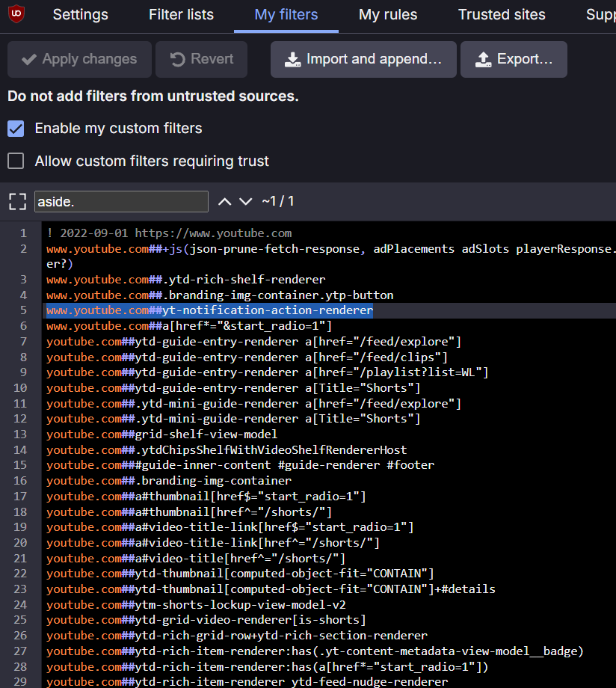Click the grid-shelf-view-model filter line
616x688 pixels.
[162, 434]
